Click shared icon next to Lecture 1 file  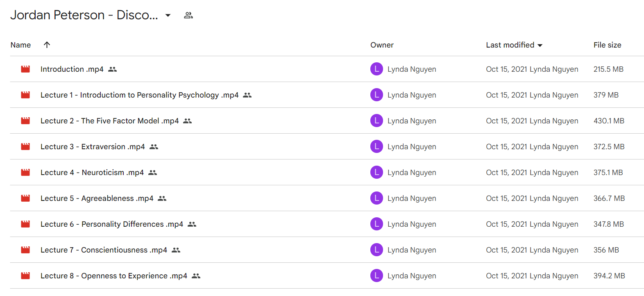[x=247, y=95]
